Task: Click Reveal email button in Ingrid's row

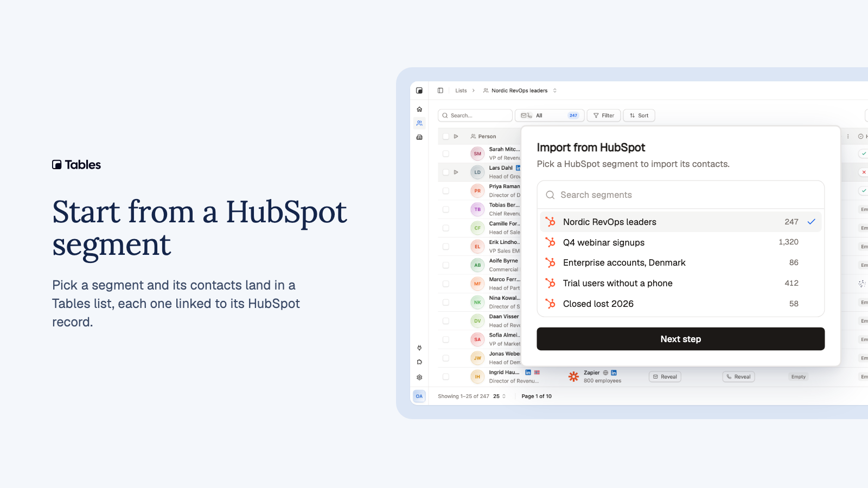Action: point(665,377)
